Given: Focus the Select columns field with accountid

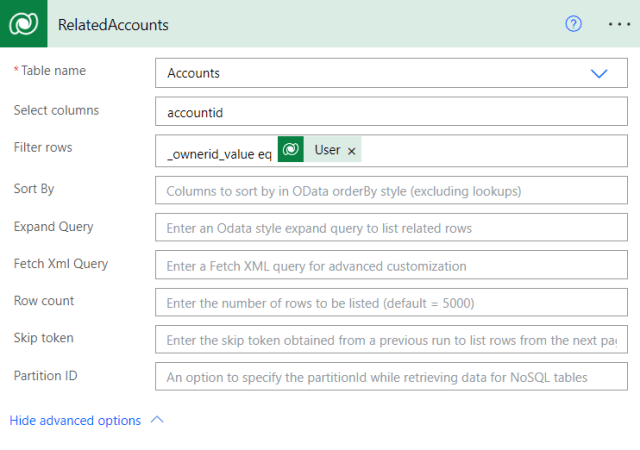Looking at the screenshot, I should [x=391, y=111].
